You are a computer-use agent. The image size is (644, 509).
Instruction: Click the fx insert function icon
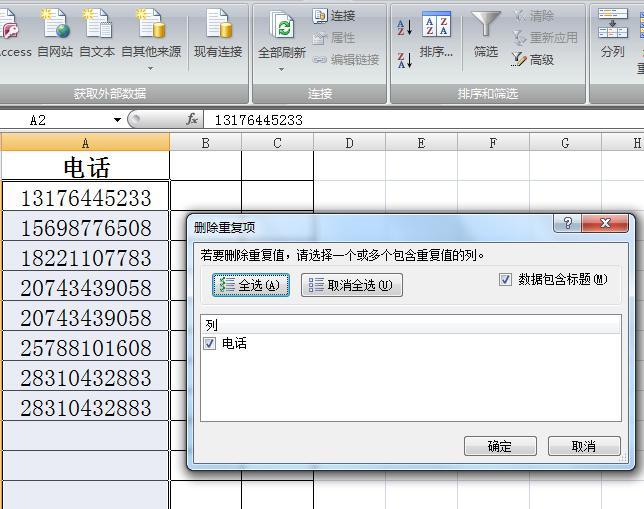[192, 120]
